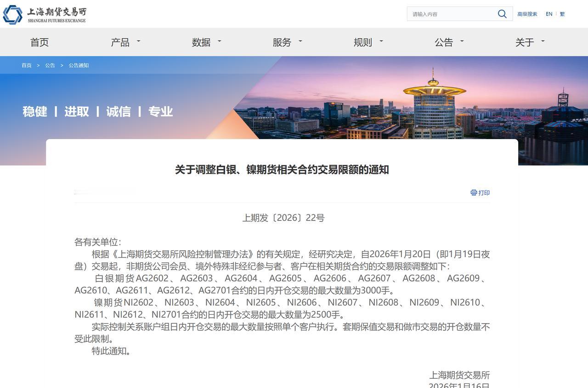Open 关于 in the navigation bar
This screenshot has width=588, height=388.
525,42
